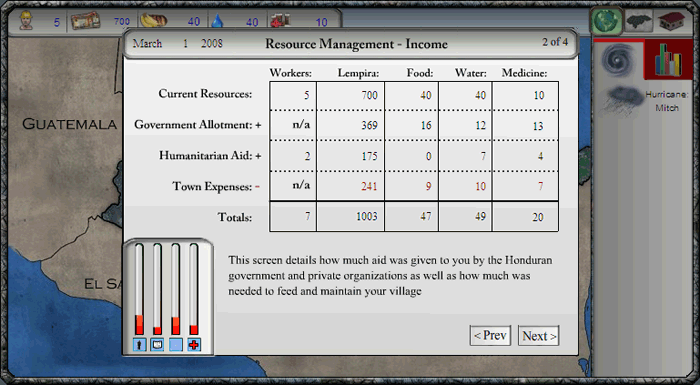Click the Next > button

(538, 335)
